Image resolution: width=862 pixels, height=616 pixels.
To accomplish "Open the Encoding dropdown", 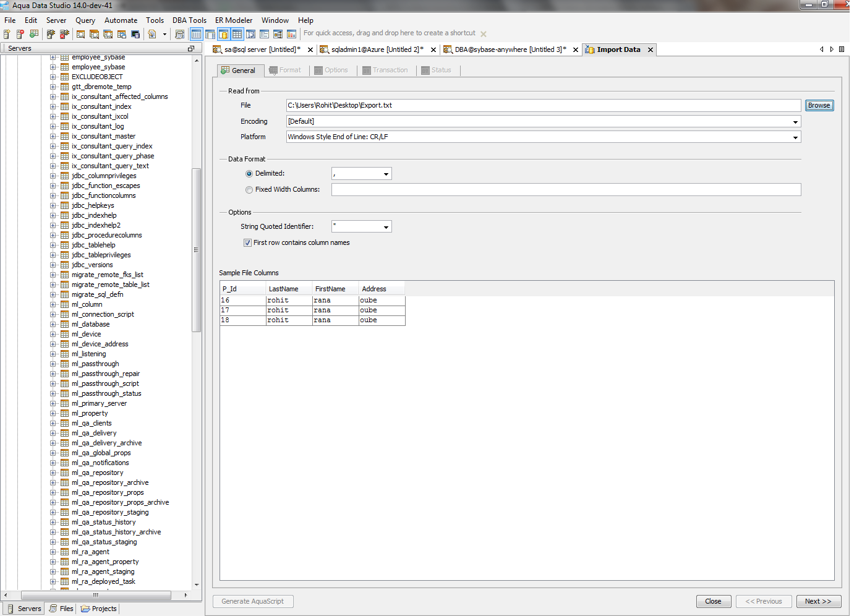I will click(x=795, y=122).
